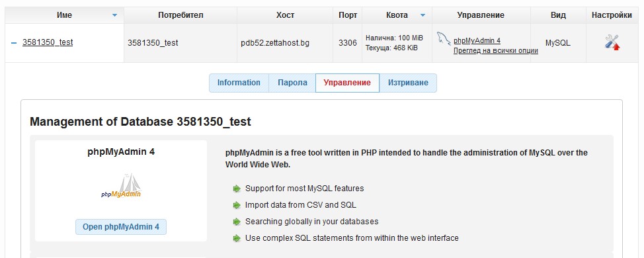This screenshot has height=258, width=644.
Task: Open the Изтриване tab
Action: coord(408,83)
